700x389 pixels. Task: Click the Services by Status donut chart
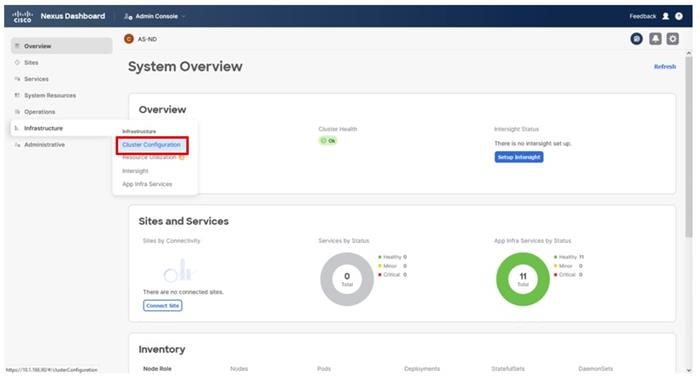click(347, 279)
